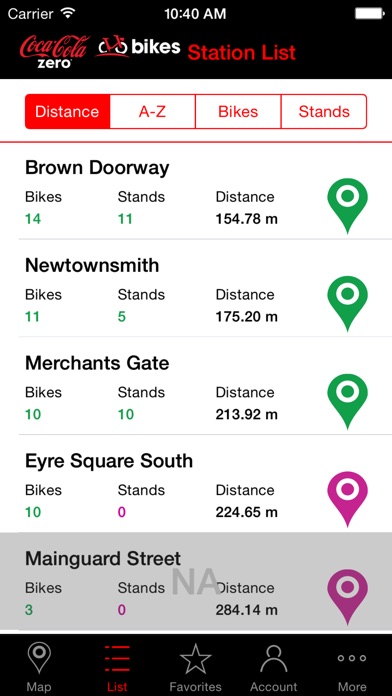Tap the magenta pin for Eyre Square South
The width and height of the screenshot is (392, 696).
(347, 499)
